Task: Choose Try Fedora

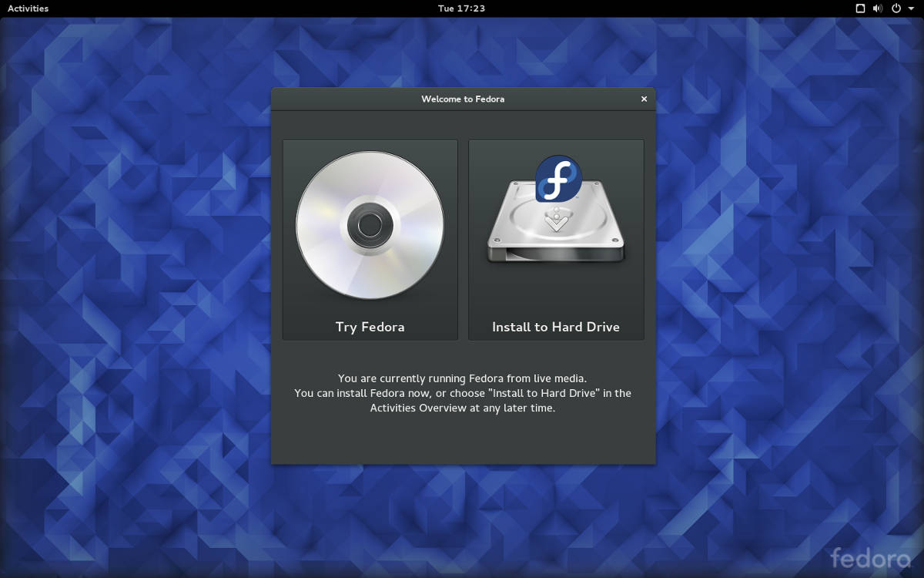Action: point(370,240)
